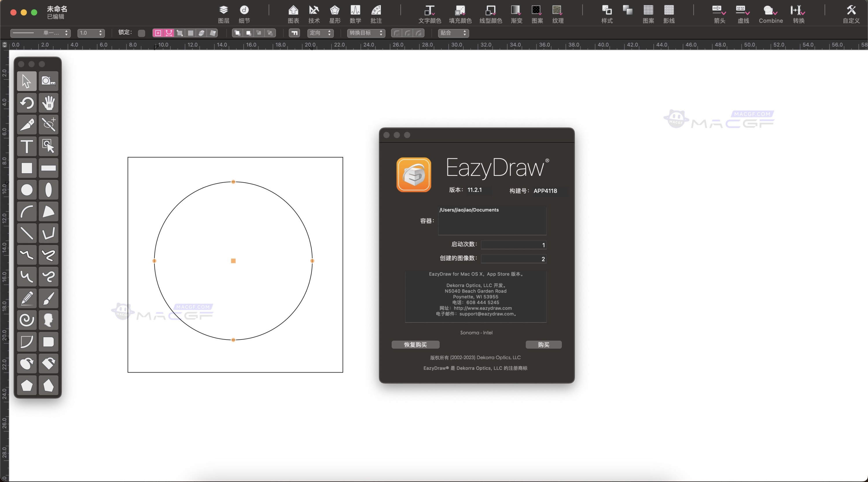The height and width of the screenshot is (482, 868).
Task: Click the 购买 buy button
Action: [543, 344]
